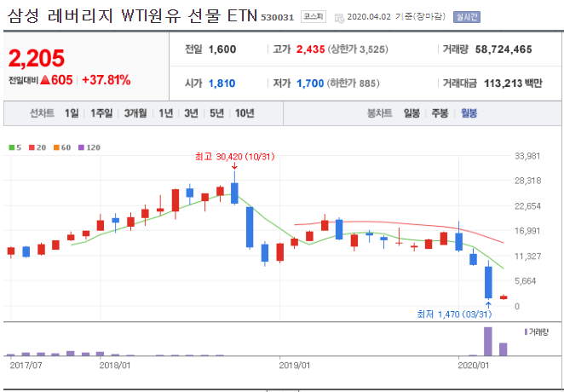Click the 저가 1,700 value

pyautogui.click(x=310, y=84)
